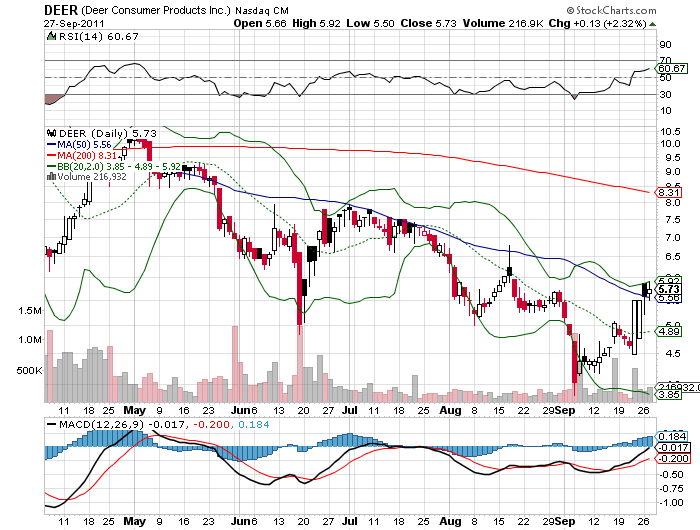Click the upper band 5.92 tag
The width and height of the screenshot is (700, 530).
coord(668,280)
